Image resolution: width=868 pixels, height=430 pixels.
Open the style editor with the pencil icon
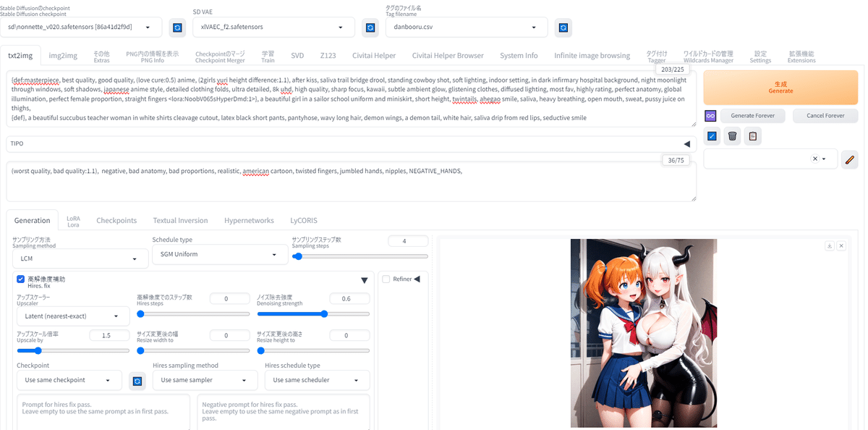coord(850,159)
